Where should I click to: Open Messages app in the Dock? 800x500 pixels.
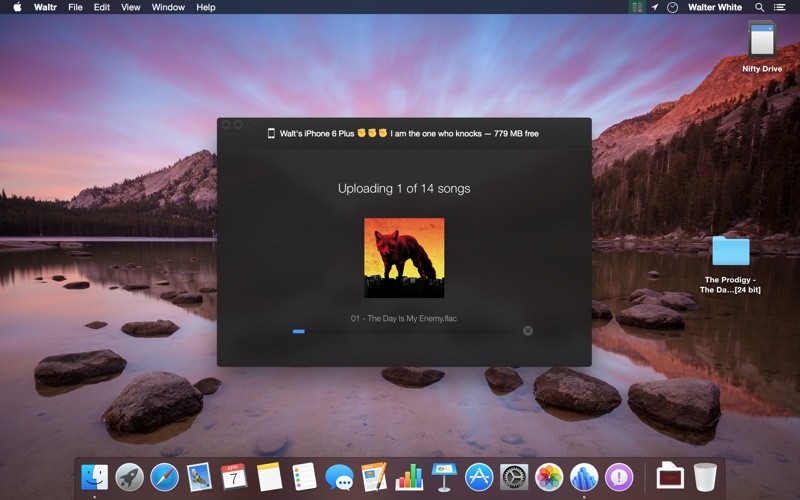(x=339, y=478)
